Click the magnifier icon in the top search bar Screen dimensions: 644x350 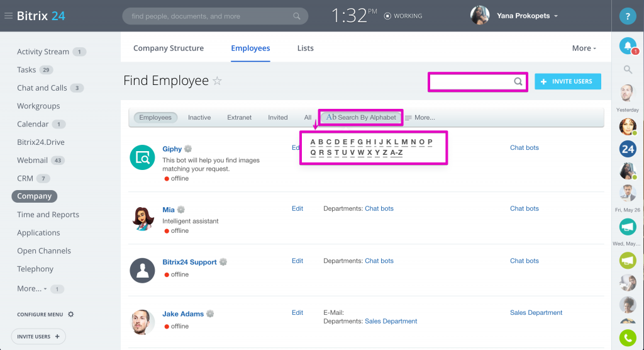[x=297, y=16]
